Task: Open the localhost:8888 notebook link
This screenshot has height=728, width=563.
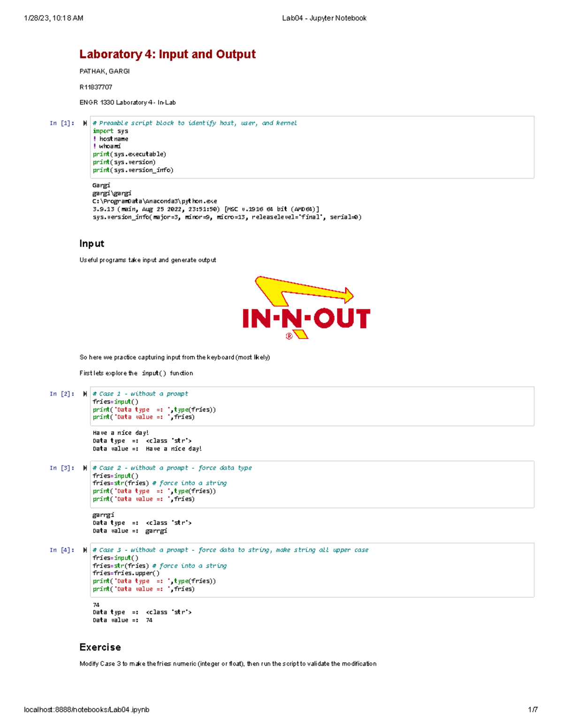Action: (87, 709)
